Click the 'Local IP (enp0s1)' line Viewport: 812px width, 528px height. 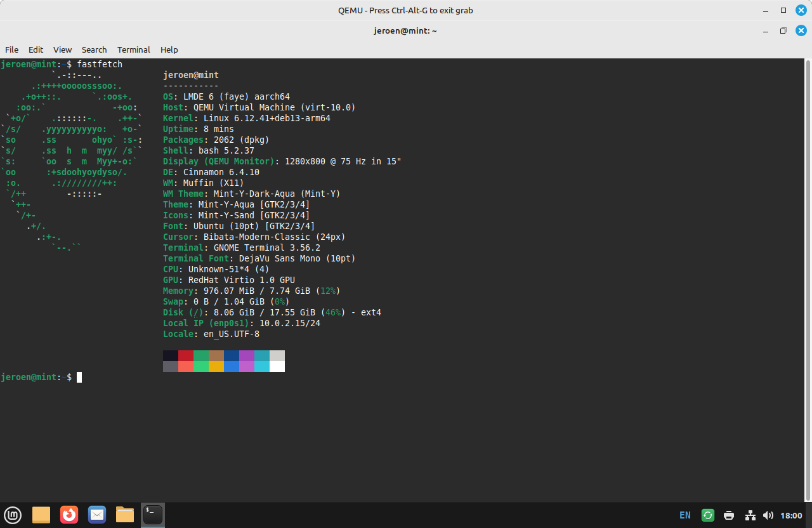242,323
